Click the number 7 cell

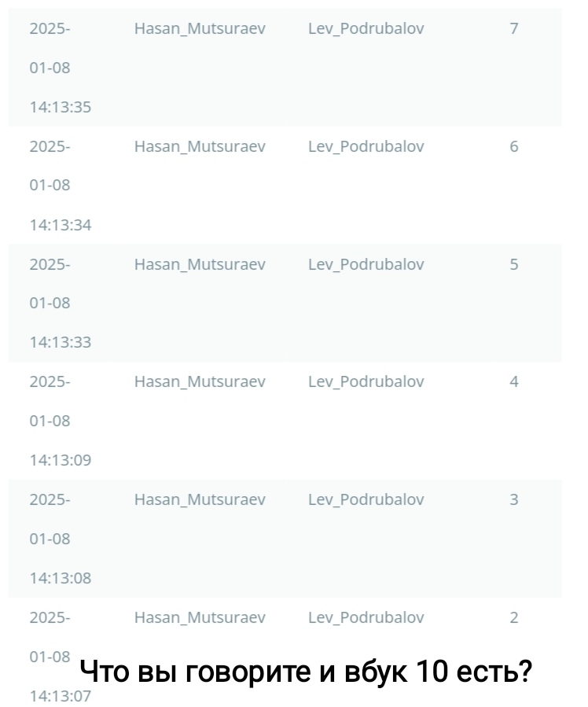pos(513,29)
